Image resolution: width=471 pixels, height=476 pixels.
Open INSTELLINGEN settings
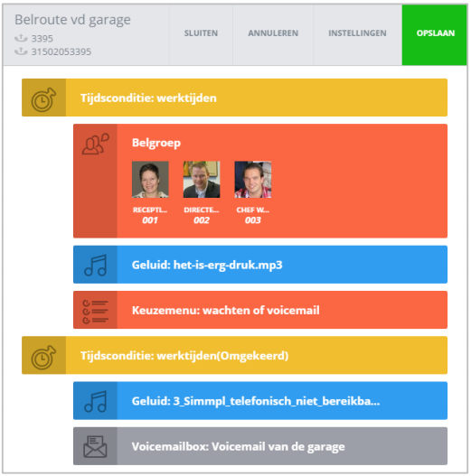357,33
